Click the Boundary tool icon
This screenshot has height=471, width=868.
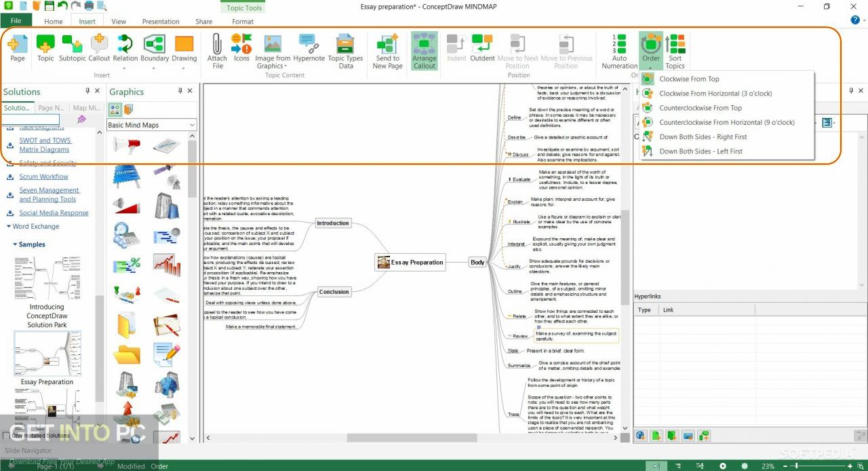[x=155, y=44]
